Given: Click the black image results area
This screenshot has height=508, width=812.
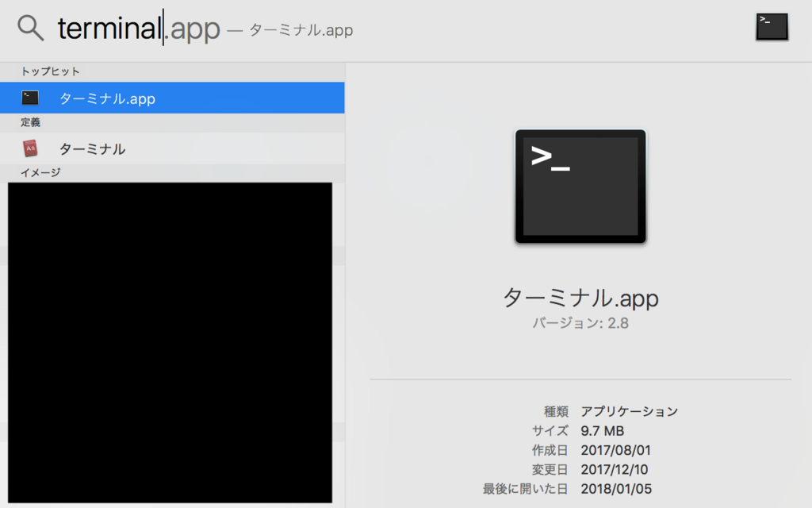Looking at the screenshot, I should (170, 343).
